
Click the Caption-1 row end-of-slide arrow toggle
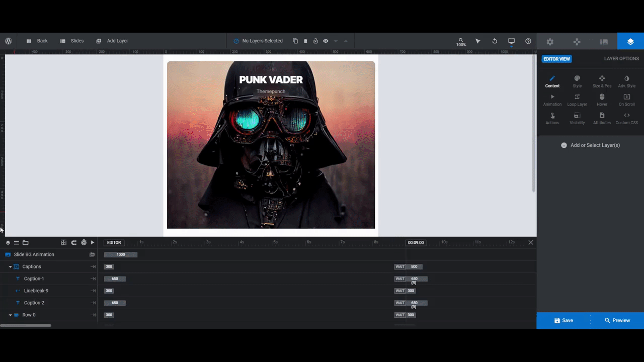[93, 279]
